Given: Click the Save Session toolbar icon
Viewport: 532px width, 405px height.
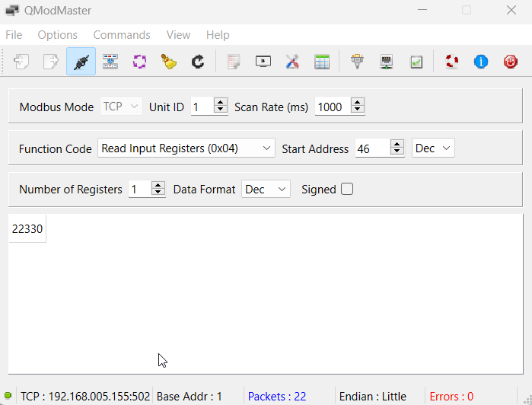Looking at the screenshot, I should (x=51, y=62).
